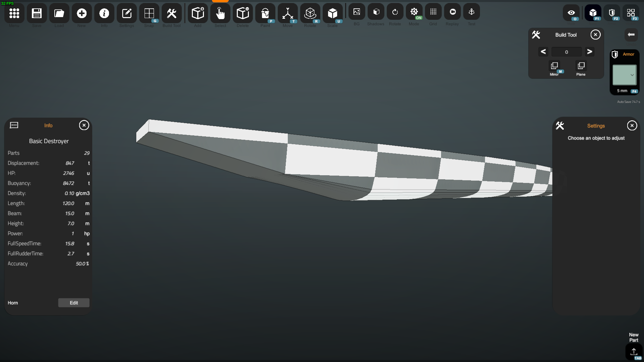
Task: Click the Delete part tool
Action: click(243, 13)
